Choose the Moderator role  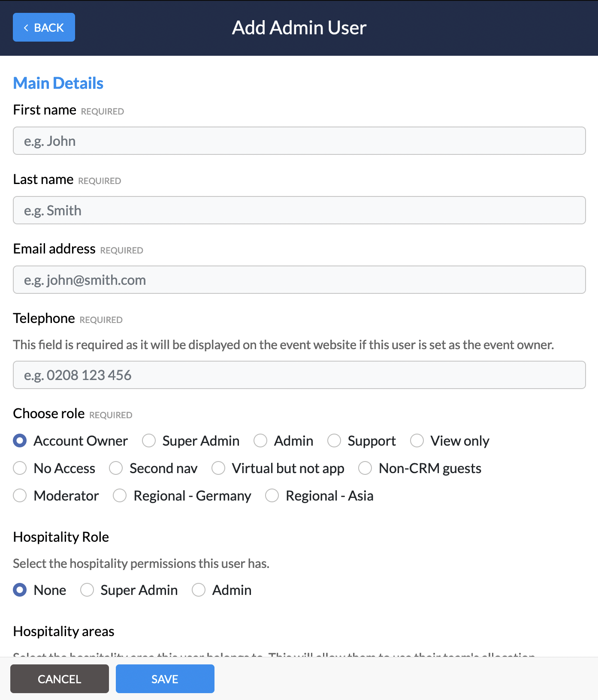20,495
